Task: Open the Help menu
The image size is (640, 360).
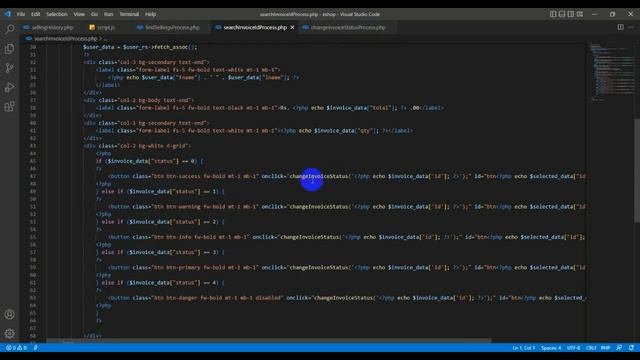Action: (x=151, y=14)
